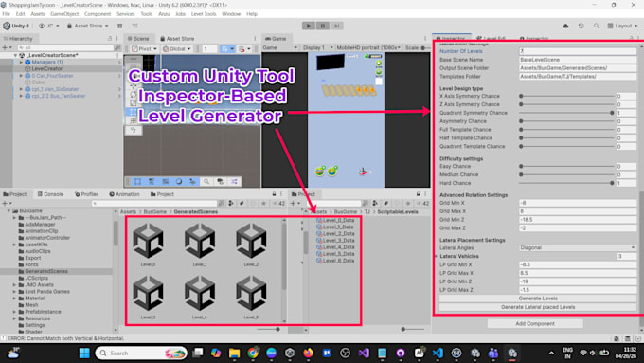Toggle the rect selection icon in bottom Scene toolbar
This screenshot has width=644, height=363.
pos(137,181)
